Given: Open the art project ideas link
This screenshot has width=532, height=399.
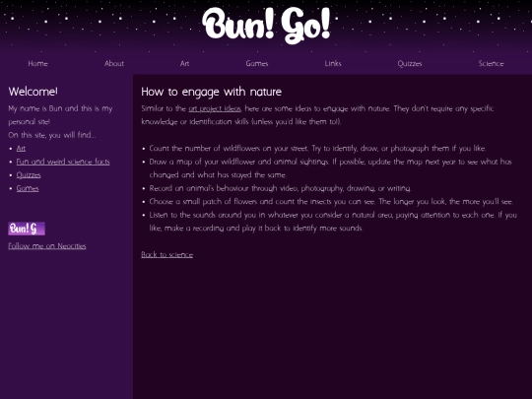Looking at the screenshot, I should (x=215, y=108).
